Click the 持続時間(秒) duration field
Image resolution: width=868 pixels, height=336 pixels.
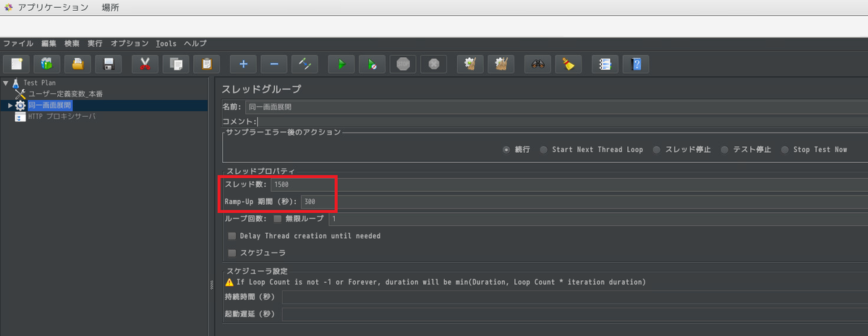[x=575, y=298]
